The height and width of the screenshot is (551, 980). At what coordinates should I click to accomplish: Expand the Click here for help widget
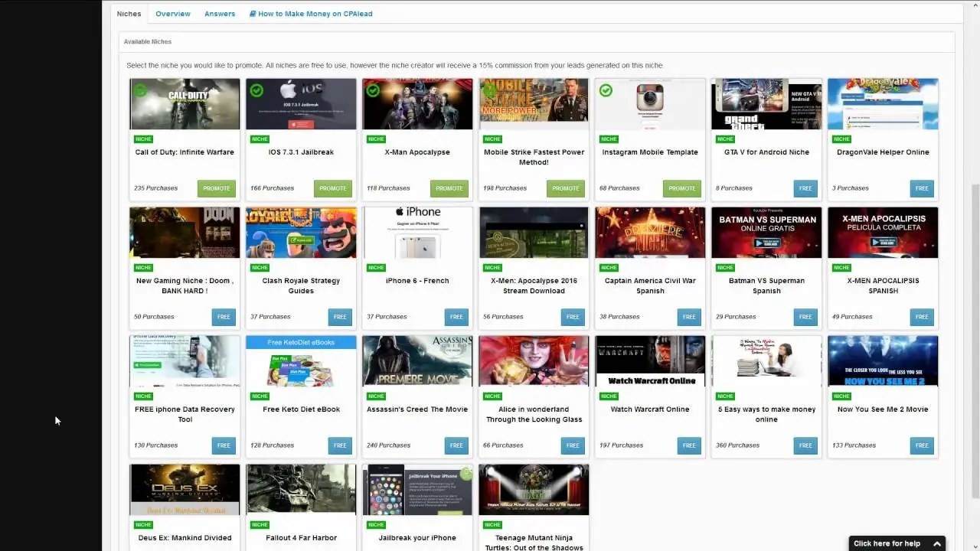(897, 543)
